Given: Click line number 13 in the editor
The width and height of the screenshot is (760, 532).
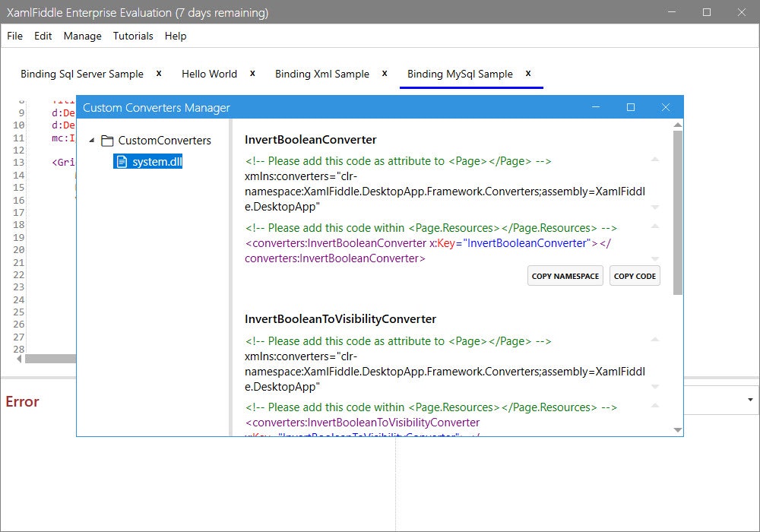Looking at the screenshot, I should click(18, 163).
